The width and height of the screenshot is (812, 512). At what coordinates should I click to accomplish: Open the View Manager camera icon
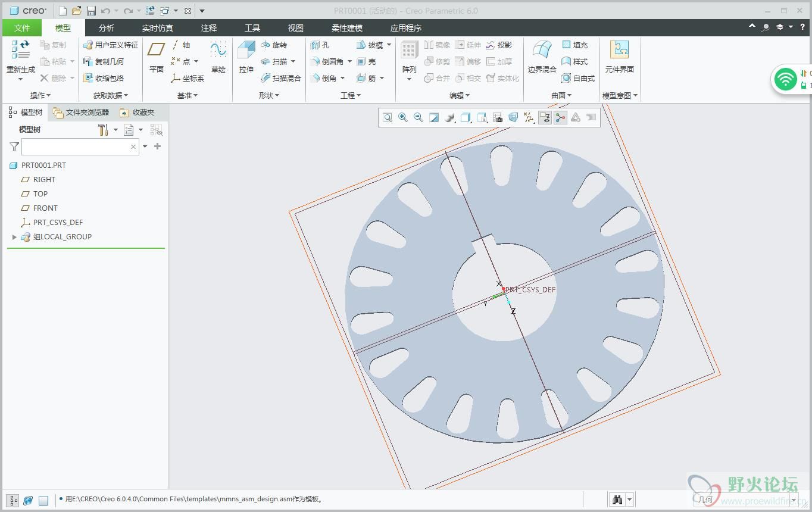(498, 118)
